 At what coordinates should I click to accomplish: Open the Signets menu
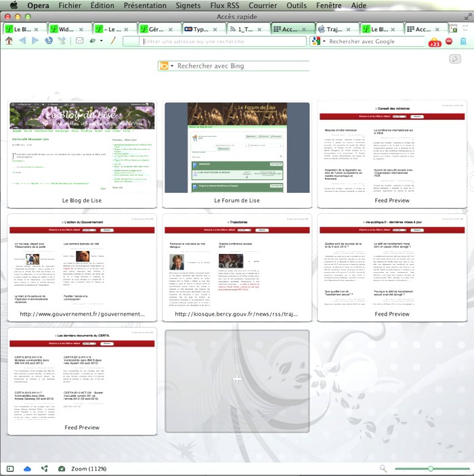188,5
